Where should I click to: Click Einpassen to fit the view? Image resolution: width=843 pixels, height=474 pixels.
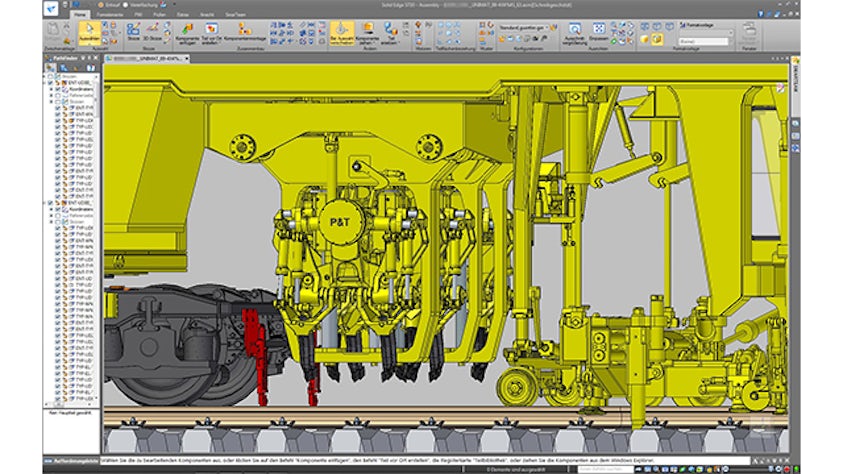599,31
